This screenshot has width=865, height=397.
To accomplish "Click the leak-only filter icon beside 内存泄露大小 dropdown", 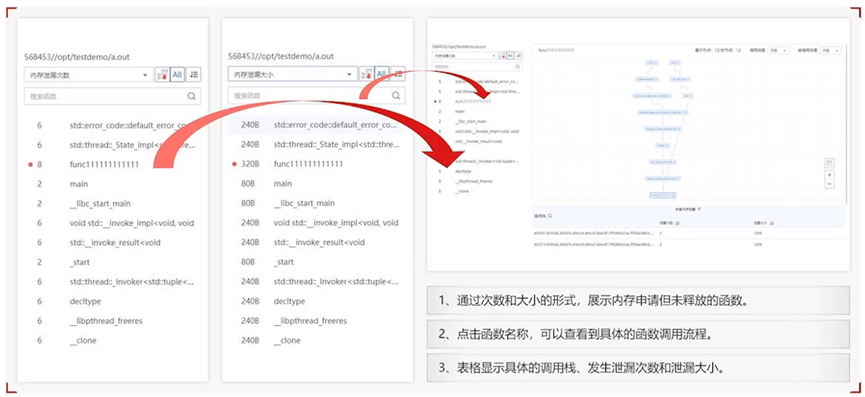I will pos(366,74).
